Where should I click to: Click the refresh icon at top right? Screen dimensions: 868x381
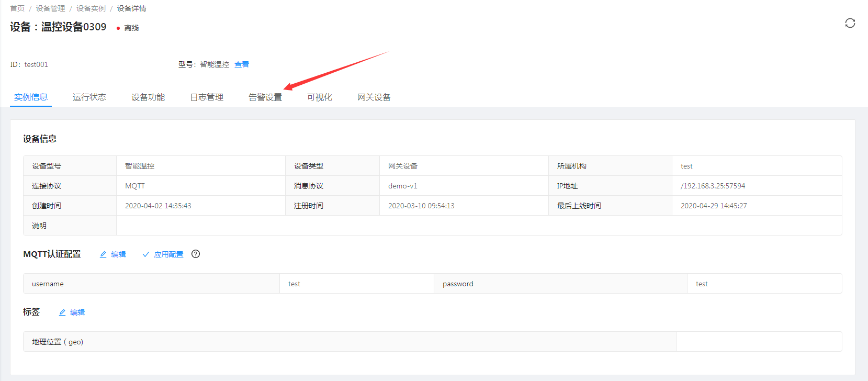[850, 23]
